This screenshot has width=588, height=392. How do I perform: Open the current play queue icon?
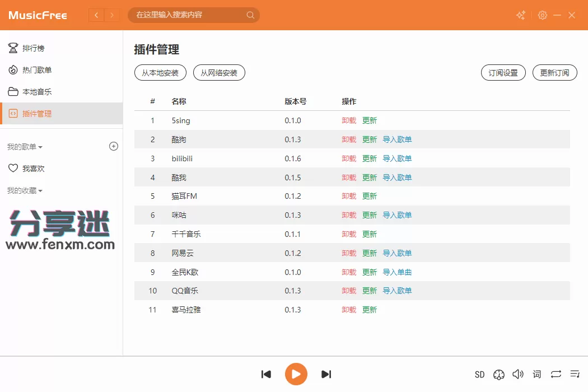tap(575, 374)
